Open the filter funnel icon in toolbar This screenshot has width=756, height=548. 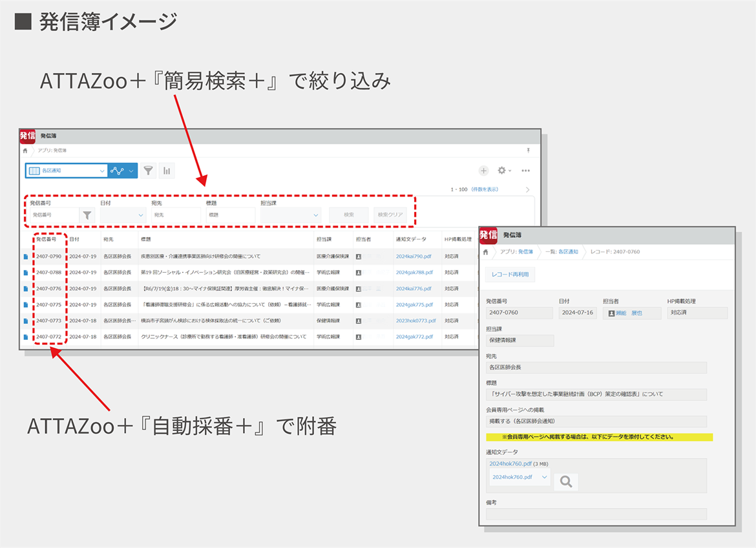pos(149,171)
